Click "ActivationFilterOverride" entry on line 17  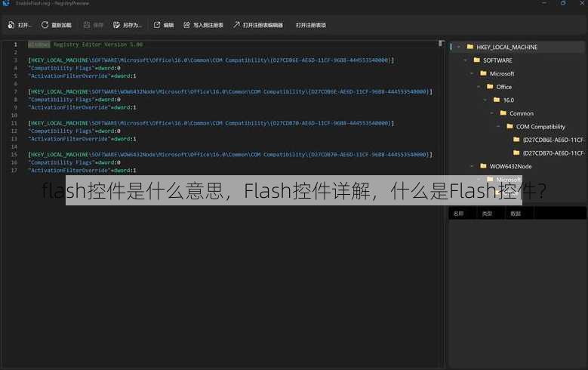click(82, 171)
